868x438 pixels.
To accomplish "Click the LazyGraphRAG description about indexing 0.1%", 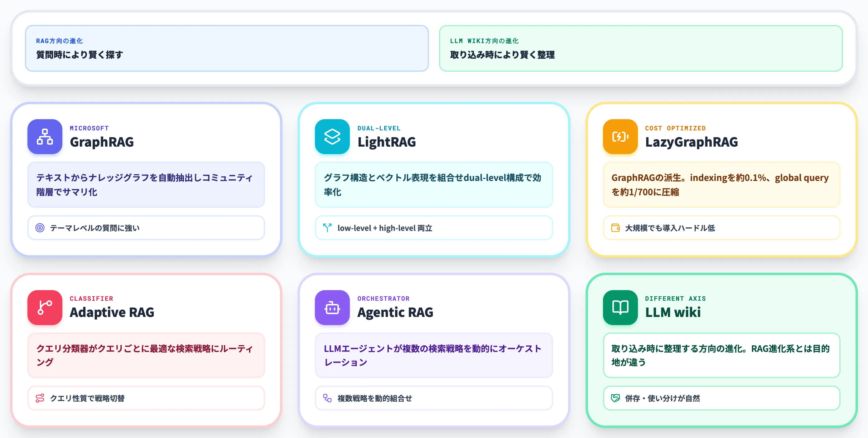I will tap(721, 185).
